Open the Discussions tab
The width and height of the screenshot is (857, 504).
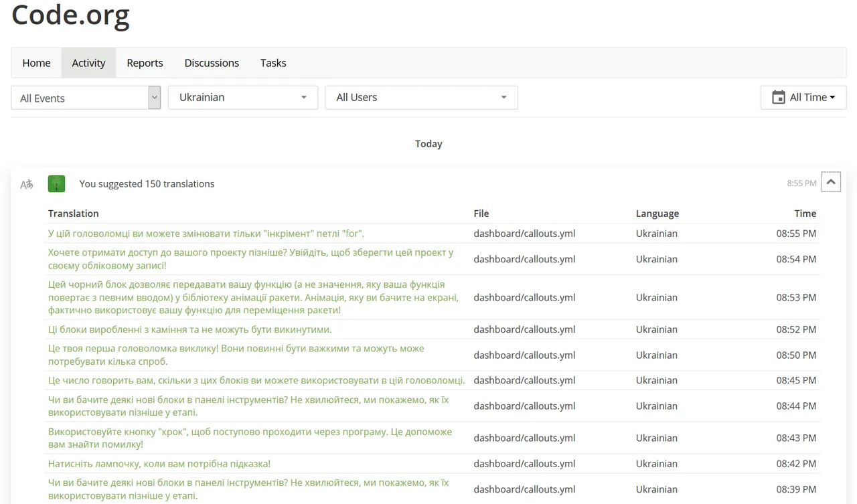click(x=212, y=63)
